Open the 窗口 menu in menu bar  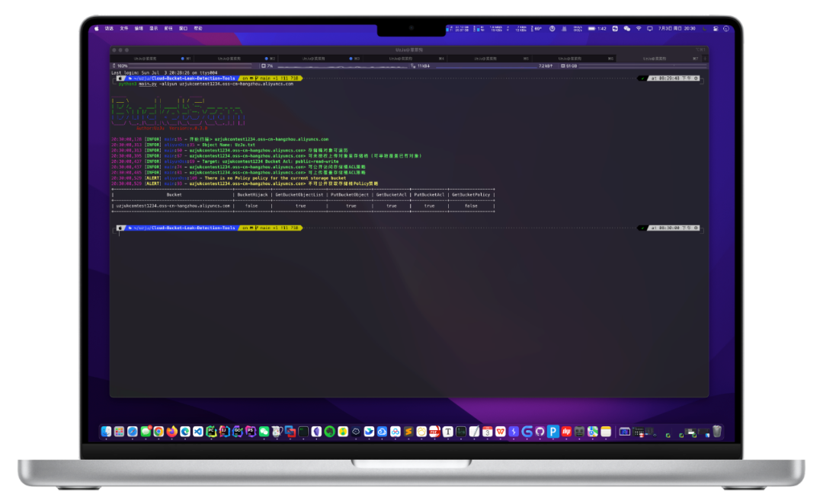pyautogui.click(x=183, y=28)
